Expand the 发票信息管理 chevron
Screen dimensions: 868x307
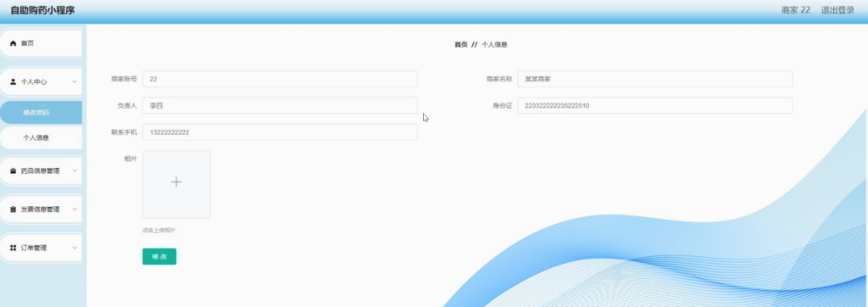pos(75,209)
